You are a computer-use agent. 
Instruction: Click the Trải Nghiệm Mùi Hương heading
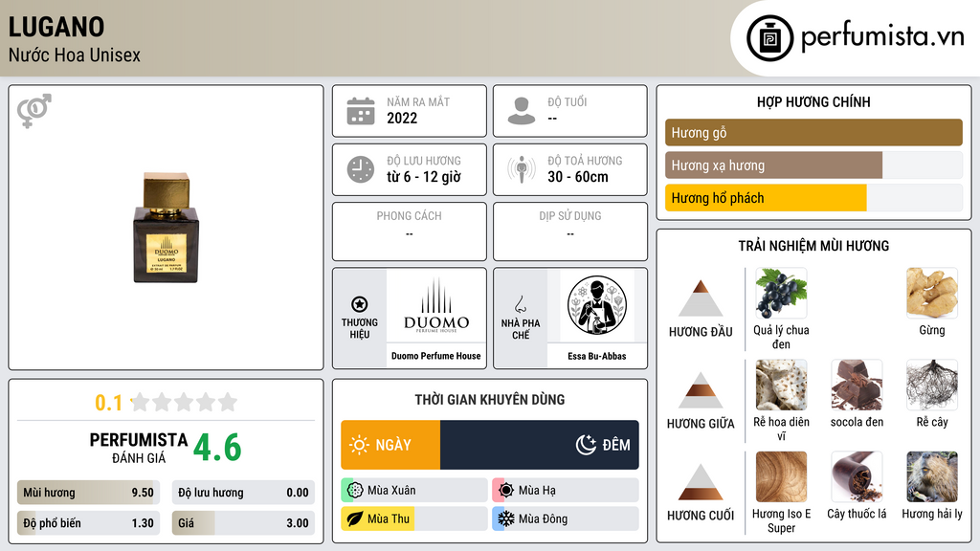(813, 246)
